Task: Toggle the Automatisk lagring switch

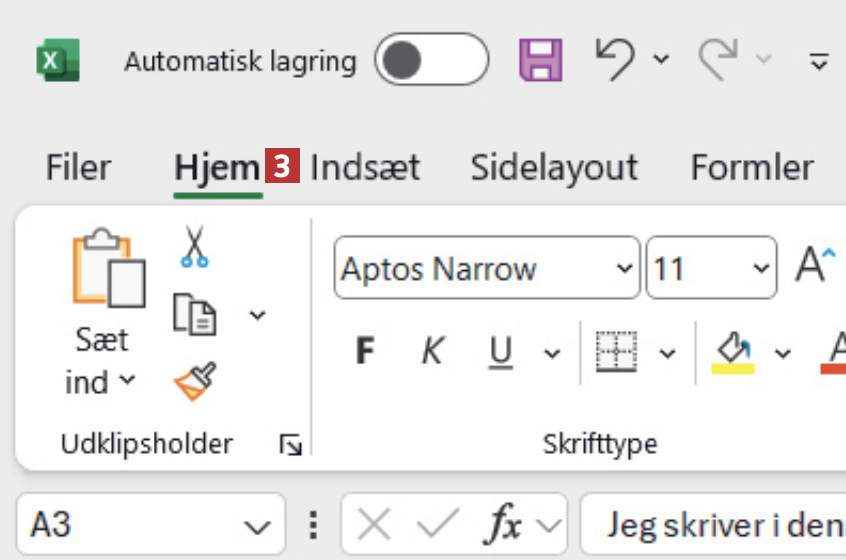Action: tap(431, 60)
